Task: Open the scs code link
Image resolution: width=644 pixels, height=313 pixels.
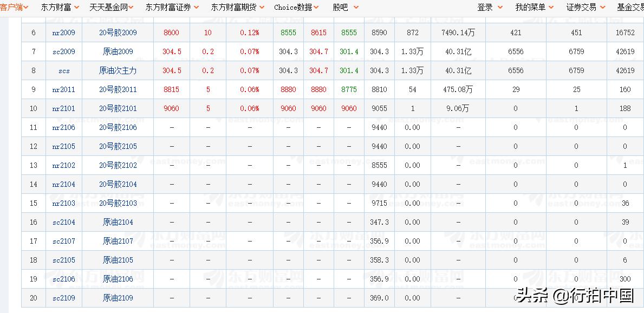Action: (x=64, y=70)
